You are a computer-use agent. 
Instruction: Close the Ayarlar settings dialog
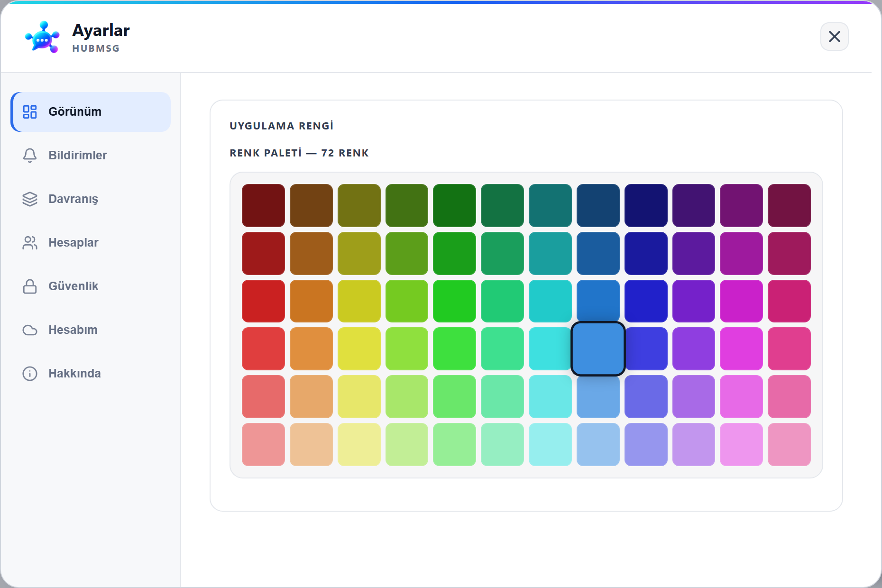835,37
